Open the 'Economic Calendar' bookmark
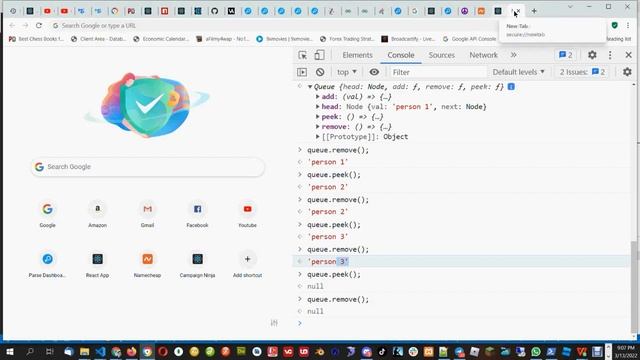The width and height of the screenshot is (640, 360). pyautogui.click(x=161, y=39)
